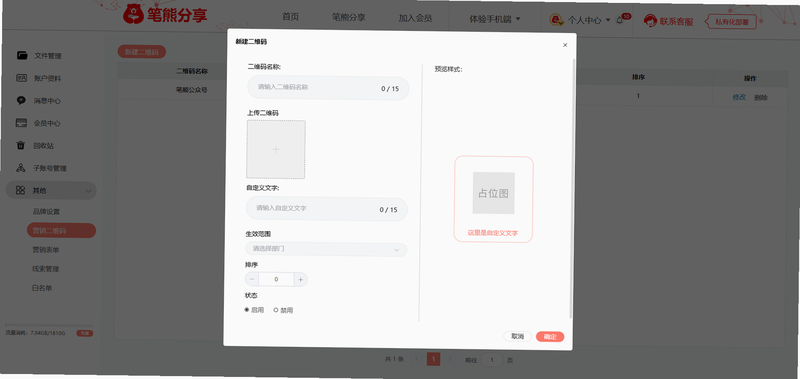Click the sub-account management icon
Viewport: 800px width, 379px height.
click(20, 168)
